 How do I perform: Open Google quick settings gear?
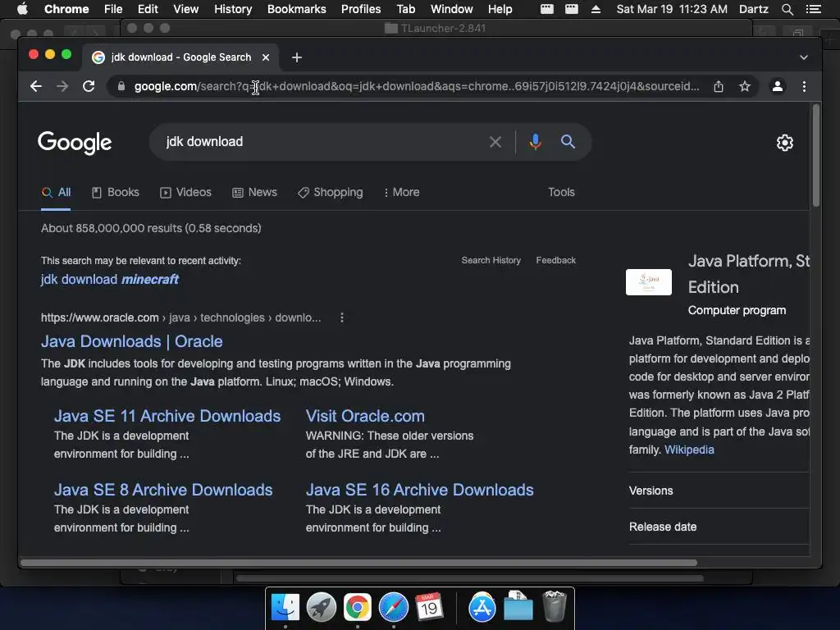[785, 143]
